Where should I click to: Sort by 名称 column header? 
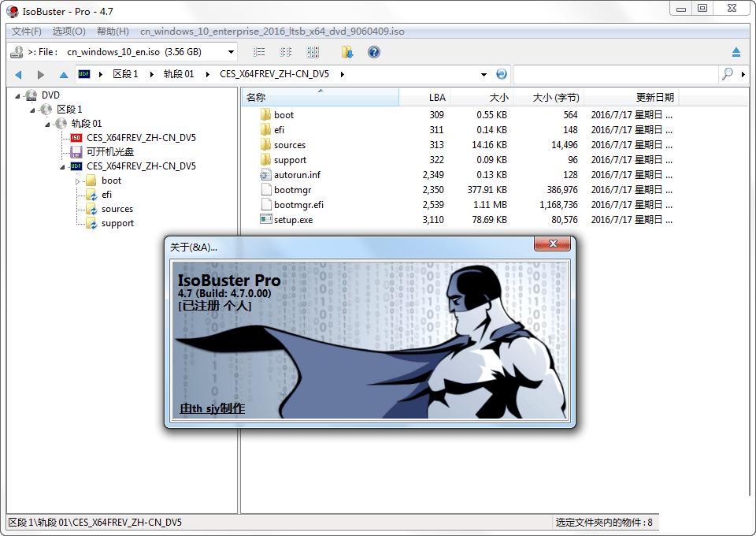[321, 98]
